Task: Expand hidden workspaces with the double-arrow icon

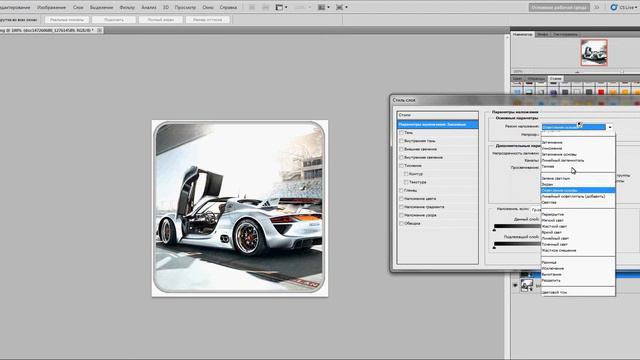Action: tap(597, 7)
